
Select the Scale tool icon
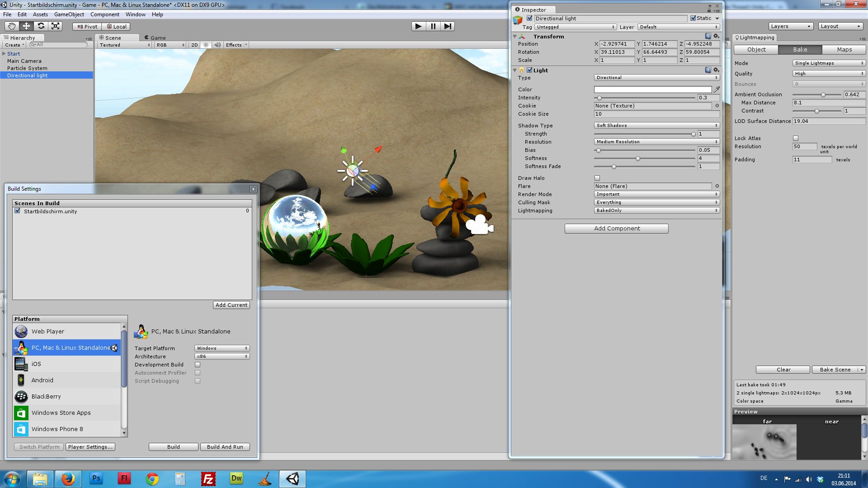pyautogui.click(x=55, y=26)
